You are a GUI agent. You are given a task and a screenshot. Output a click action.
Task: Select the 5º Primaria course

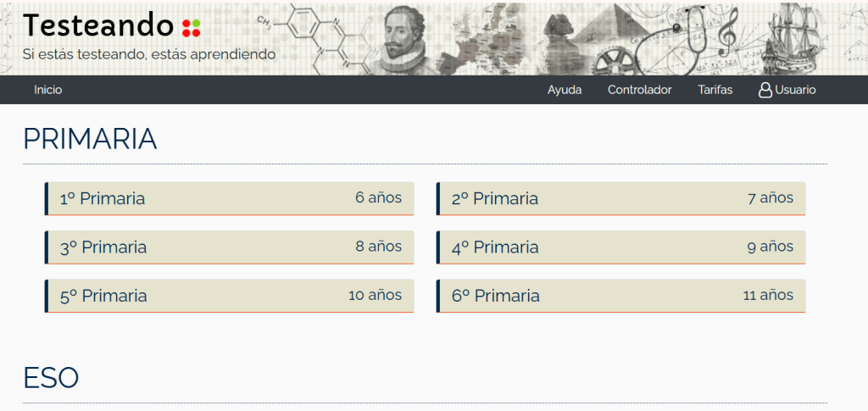(230, 296)
